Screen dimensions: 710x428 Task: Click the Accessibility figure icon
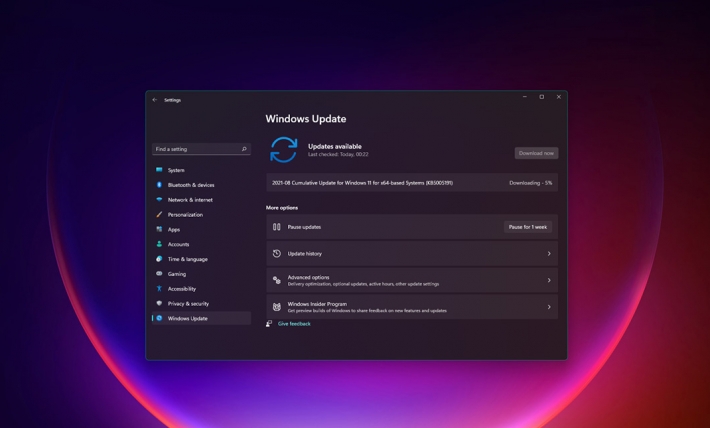[159, 289]
